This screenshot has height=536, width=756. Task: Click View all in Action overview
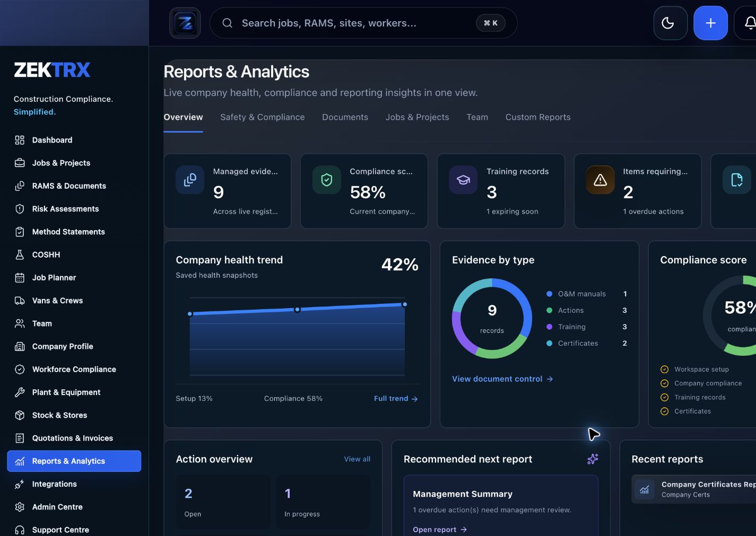[357, 459]
